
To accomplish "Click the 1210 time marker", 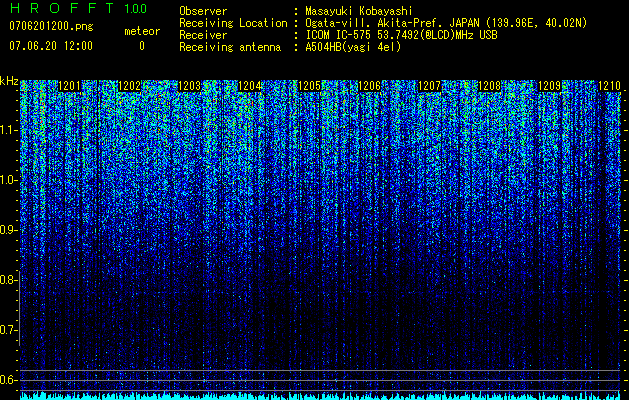I will [x=609, y=86].
